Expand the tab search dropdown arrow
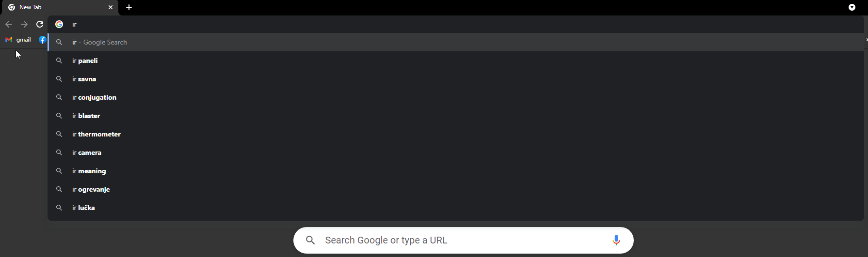This screenshot has height=257, width=868. [x=852, y=7]
